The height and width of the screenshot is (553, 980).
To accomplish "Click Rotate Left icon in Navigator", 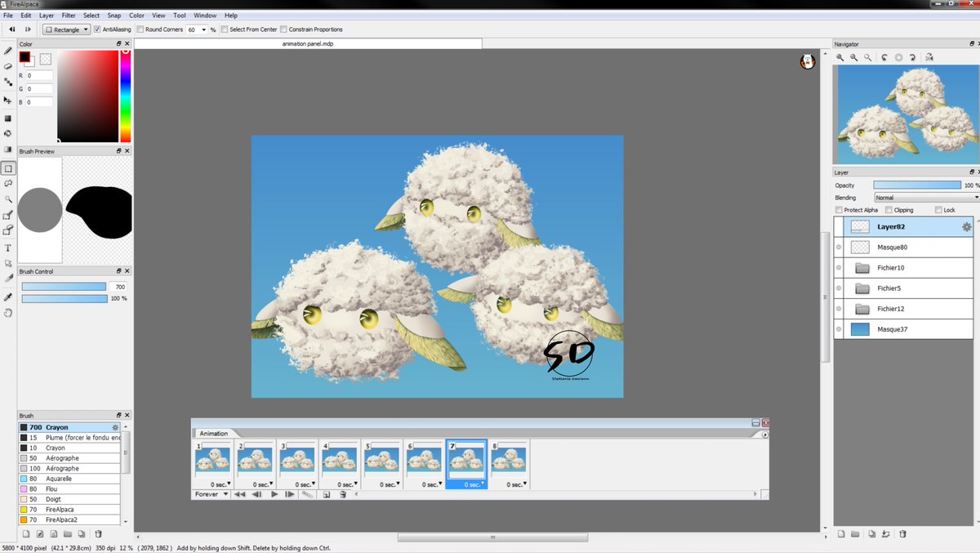I will pos(884,57).
